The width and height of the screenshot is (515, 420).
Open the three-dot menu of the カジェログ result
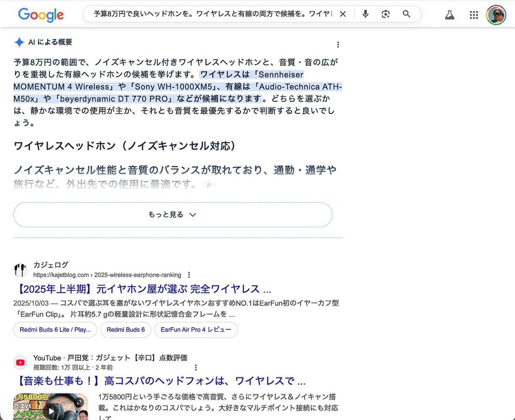click(x=189, y=274)
